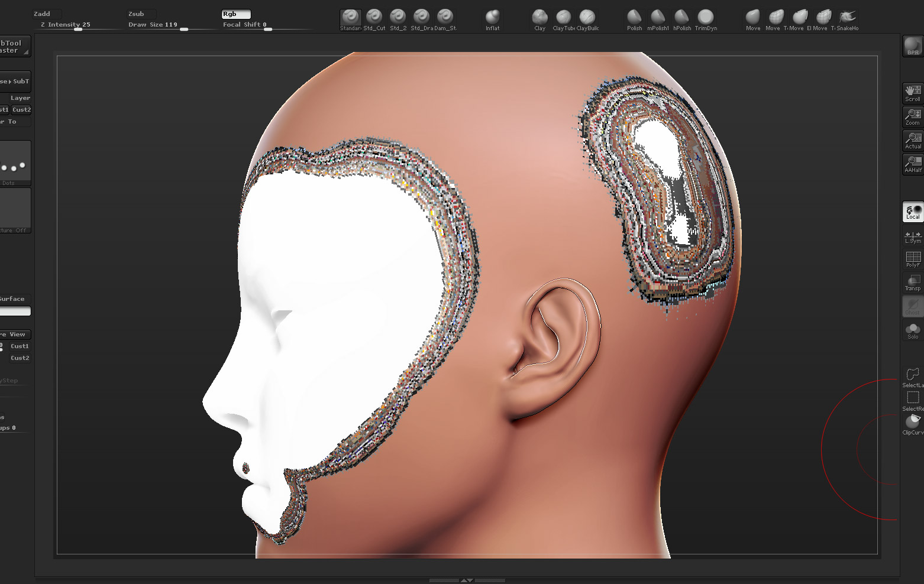The width and height of the screenshot is (924, 584).
Task: Choose the SelectLasso tool
Action: coord(913,377)
